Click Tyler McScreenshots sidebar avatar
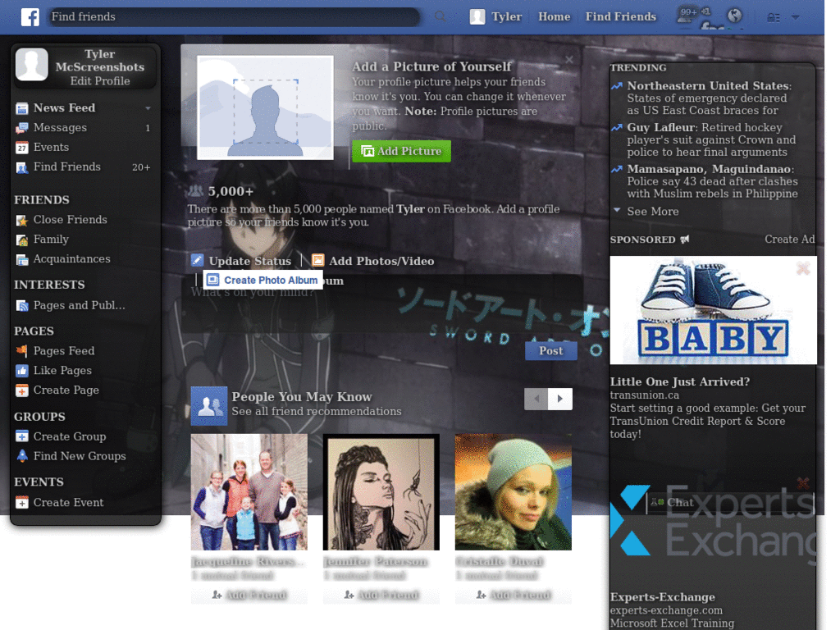 (x=32, y=64)
